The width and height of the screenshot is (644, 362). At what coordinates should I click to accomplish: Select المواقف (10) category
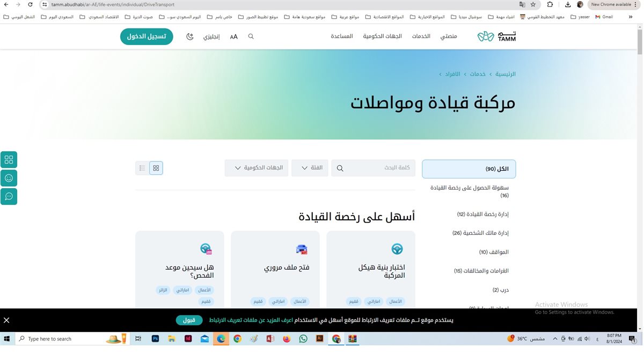tap(494, 252)
